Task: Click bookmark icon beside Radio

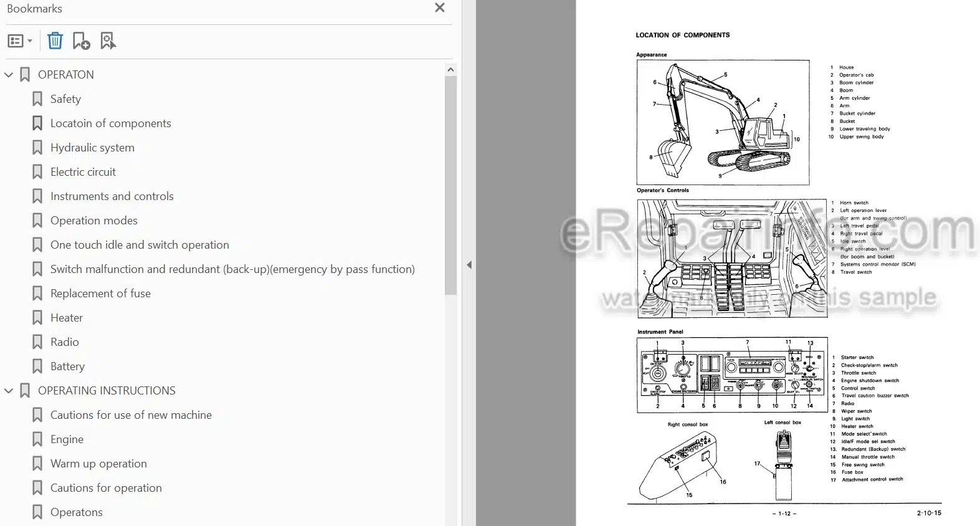Action: [37, 342]
